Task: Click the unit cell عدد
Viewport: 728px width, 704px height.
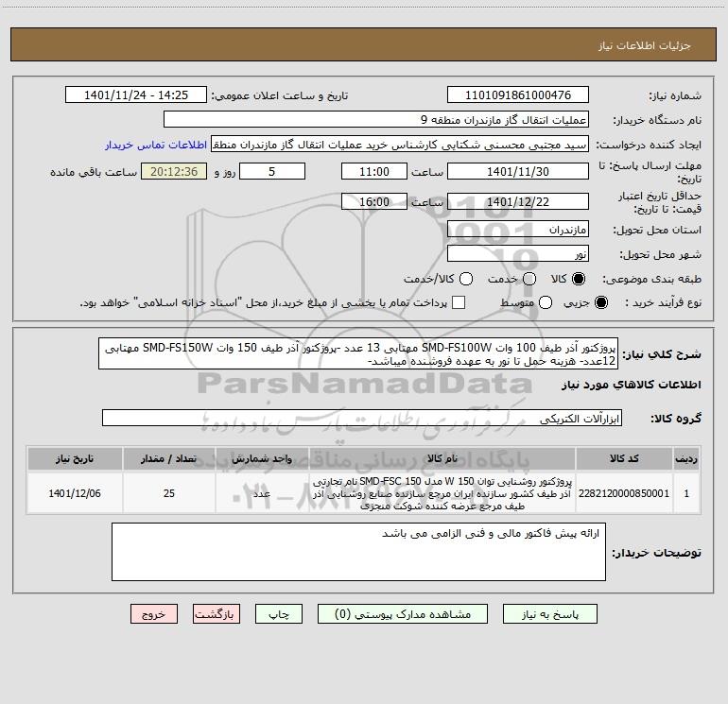Action: (x=262, y=493)
